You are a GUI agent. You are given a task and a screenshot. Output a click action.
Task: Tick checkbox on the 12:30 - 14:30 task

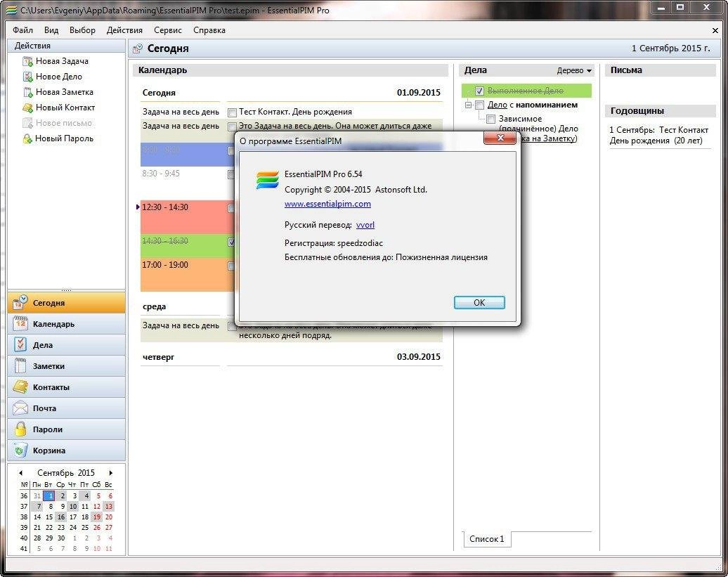230,209
